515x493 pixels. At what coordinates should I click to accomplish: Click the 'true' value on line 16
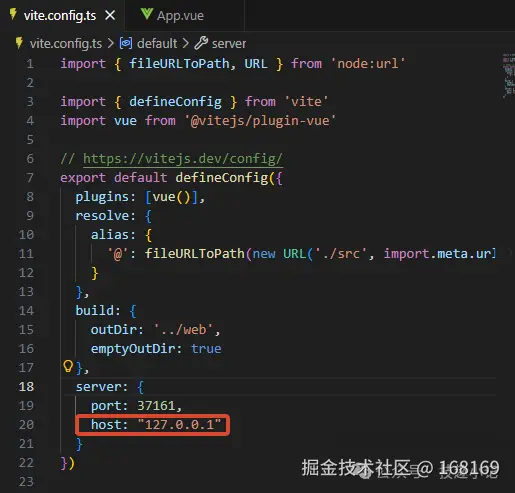click(x=206, y=349)
